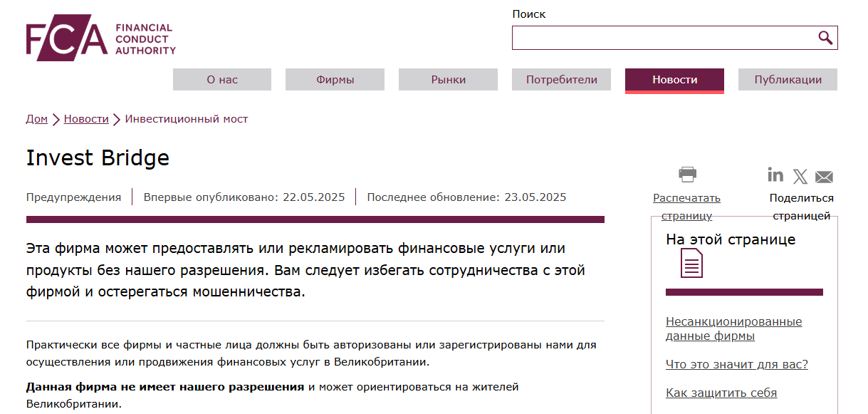This screenshot has width=868, height=414.
Task: Click the Предупреждения label
Action: pos(74,197)
